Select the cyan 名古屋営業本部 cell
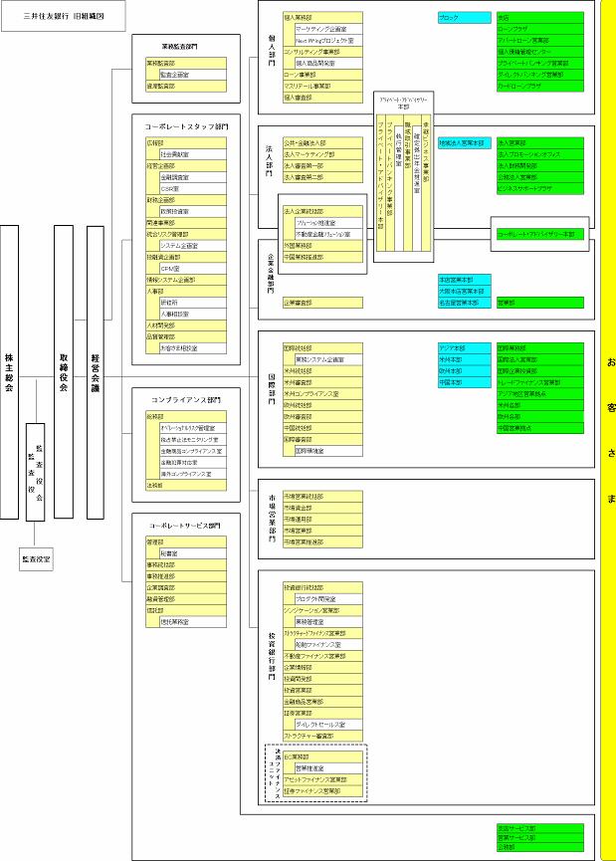616x861 pixels. [x=465, y=303]
